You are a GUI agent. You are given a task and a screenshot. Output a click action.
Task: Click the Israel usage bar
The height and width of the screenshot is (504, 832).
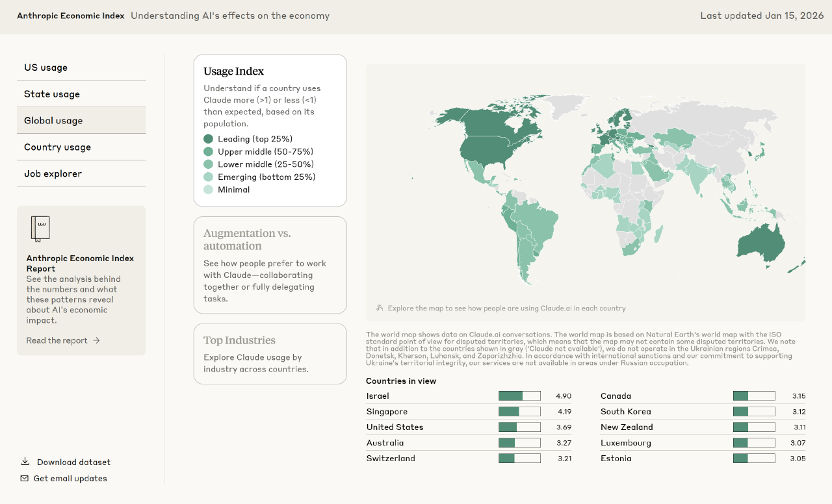click(x=519, y=396)
